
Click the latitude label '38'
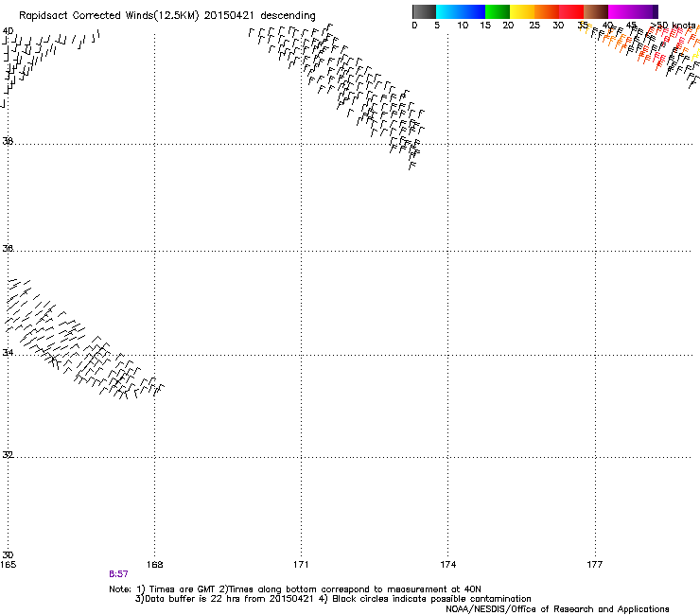(8, 141)
